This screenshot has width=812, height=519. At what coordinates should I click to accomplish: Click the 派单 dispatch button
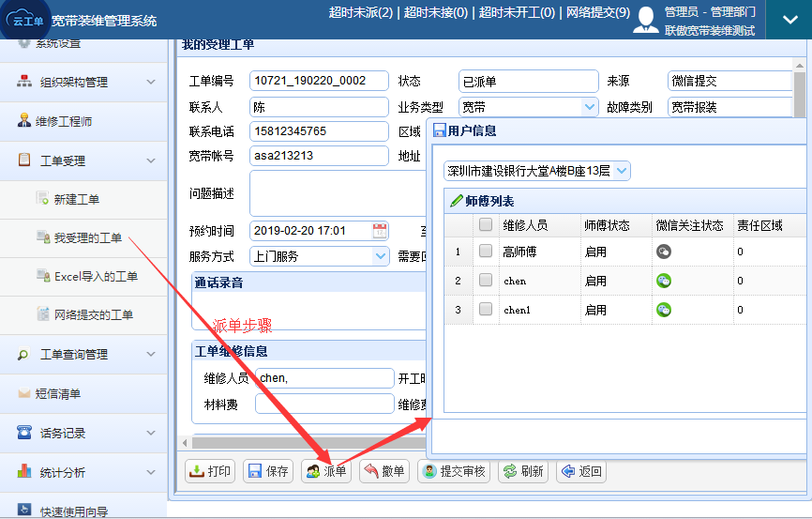coord(325,471)
